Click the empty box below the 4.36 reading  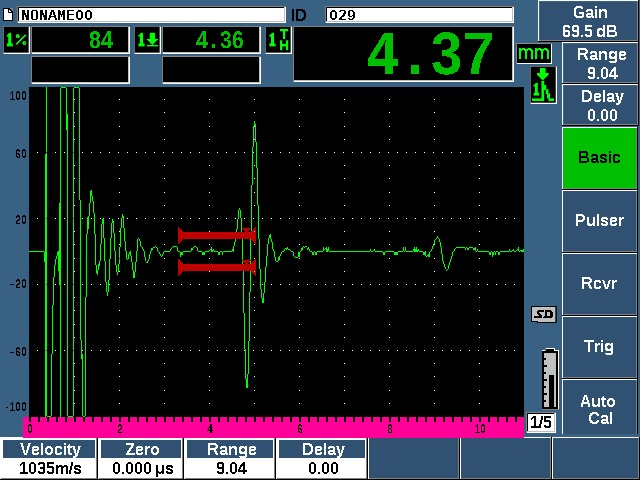tap(211, 70)
